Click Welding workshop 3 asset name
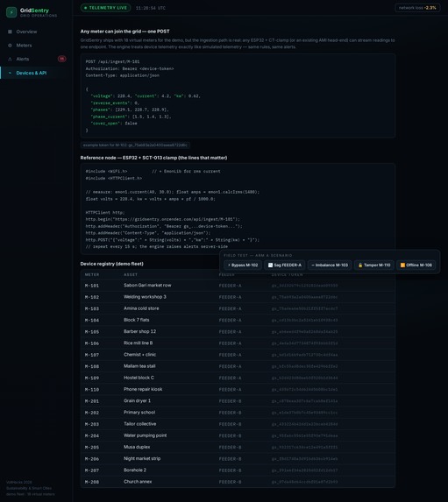Viewport: 448px width, 502px height. [145, 297]
